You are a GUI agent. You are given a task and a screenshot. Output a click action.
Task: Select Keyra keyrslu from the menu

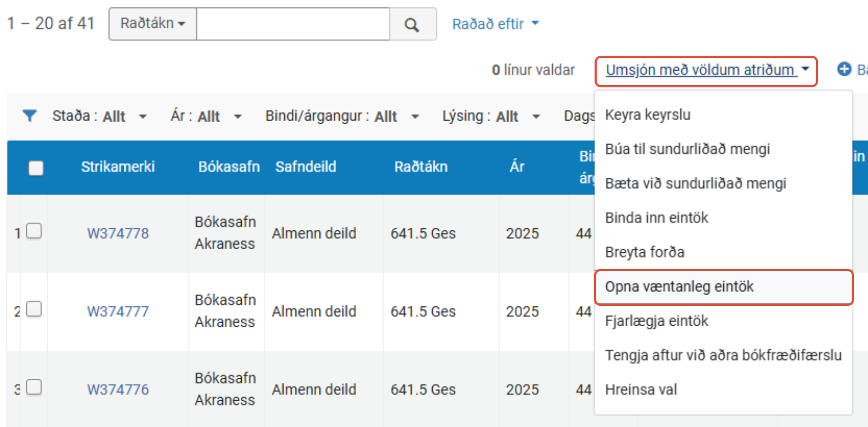(x=648, y=115)
